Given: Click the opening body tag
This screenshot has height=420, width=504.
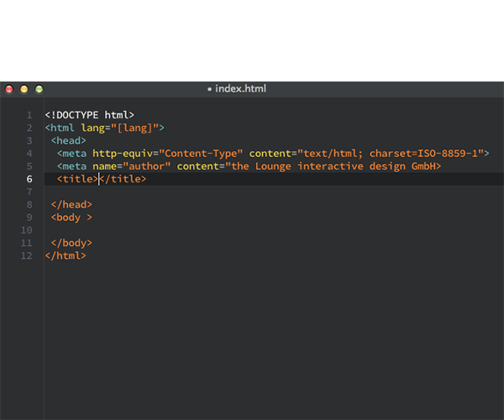Looking at the screenshot, I should [71, 218].
